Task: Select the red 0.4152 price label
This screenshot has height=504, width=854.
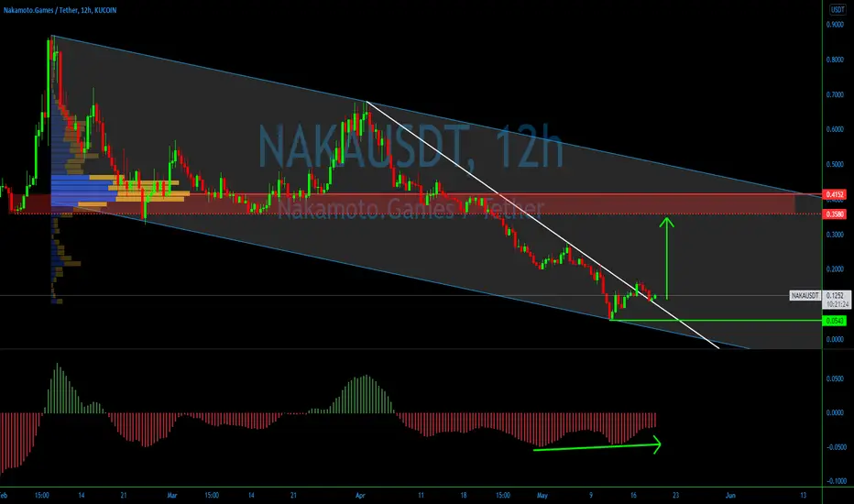Action: point(835,194)
